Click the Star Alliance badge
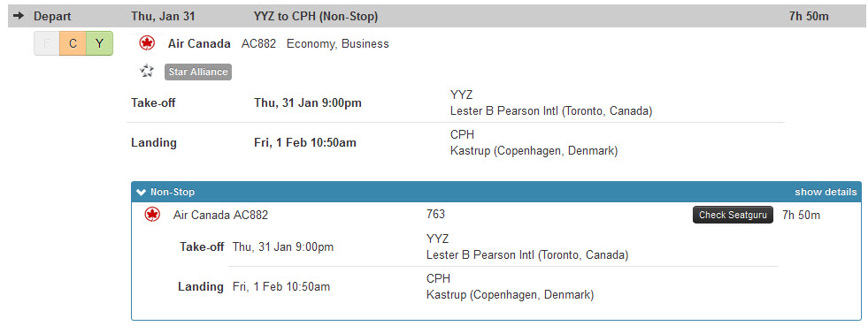The height and width of the screenshot is (326, 868). (x=198, y=72)
